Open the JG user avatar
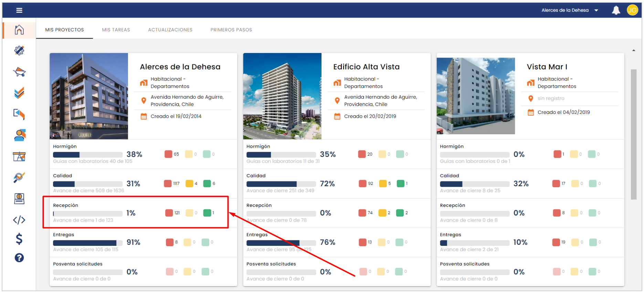The width and height of the screenshot is (644, 293). (x=632, y=10)
